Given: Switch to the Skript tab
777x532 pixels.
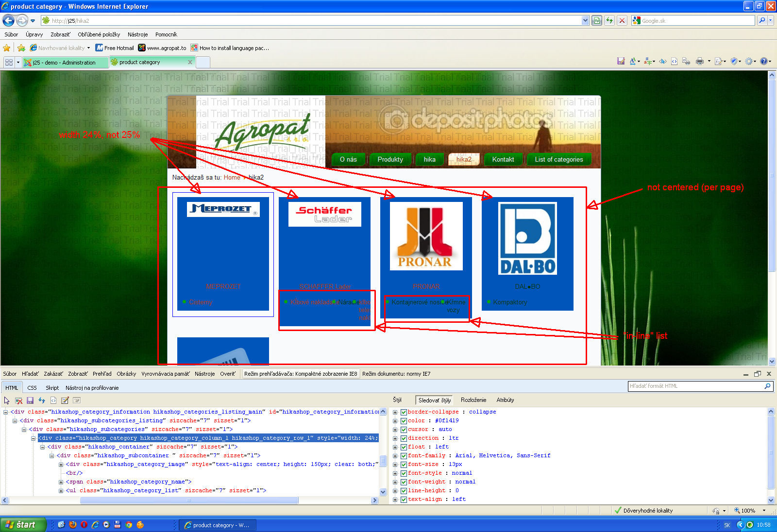Looking at the screenshot, I should [52, 388].
